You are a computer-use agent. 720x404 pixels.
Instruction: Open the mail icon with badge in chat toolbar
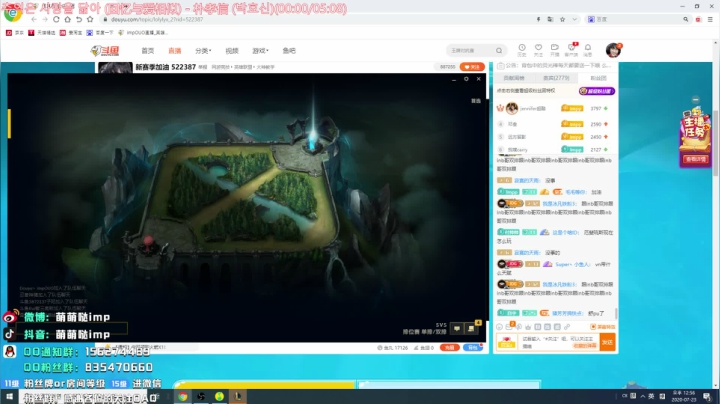(x=509, y=326)
